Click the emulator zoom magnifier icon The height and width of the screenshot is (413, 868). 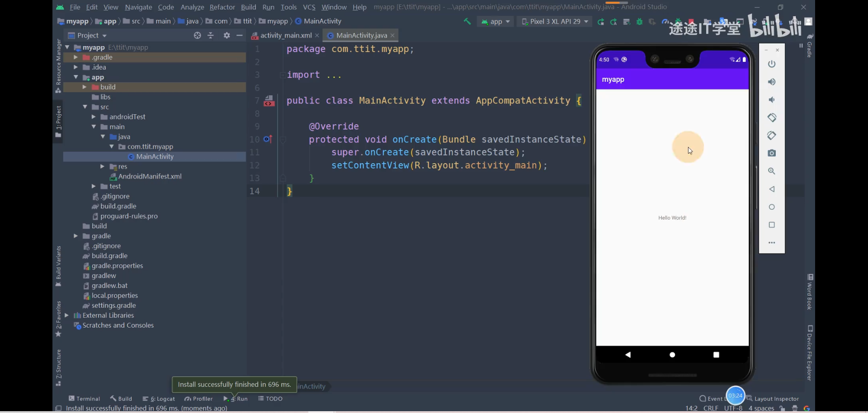pos(772,171)
